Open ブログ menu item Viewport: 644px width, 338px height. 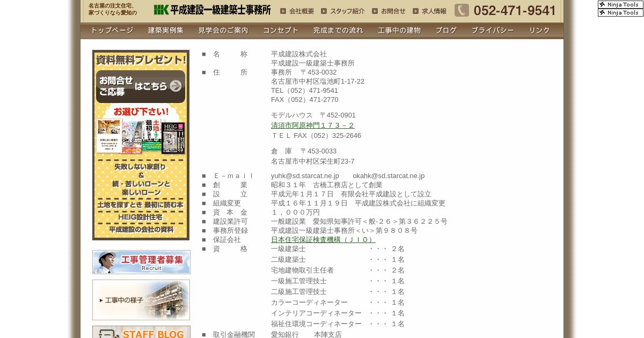(446, 31)
